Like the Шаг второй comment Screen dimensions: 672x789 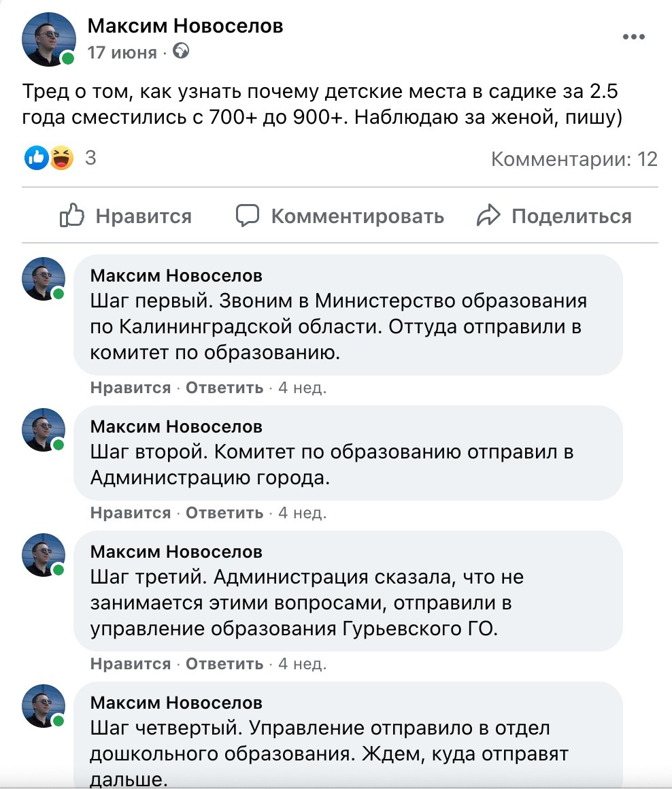click(x=131, y=513)
